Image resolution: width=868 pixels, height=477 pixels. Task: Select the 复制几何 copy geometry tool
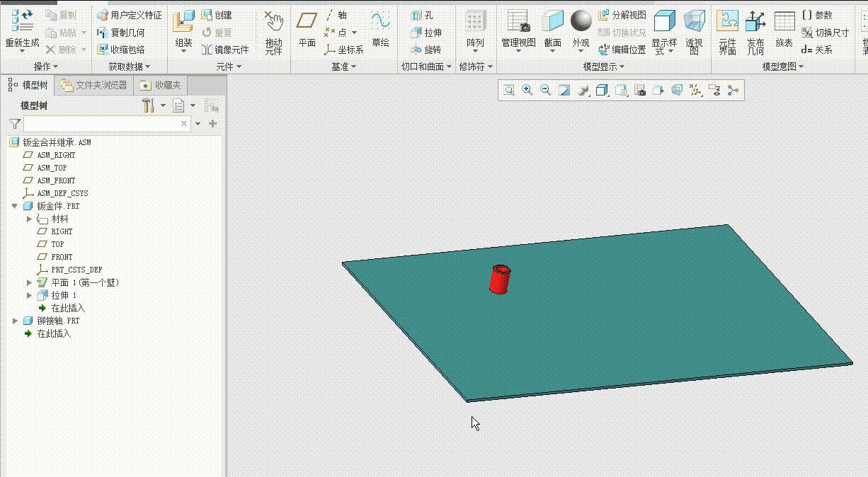120,33
